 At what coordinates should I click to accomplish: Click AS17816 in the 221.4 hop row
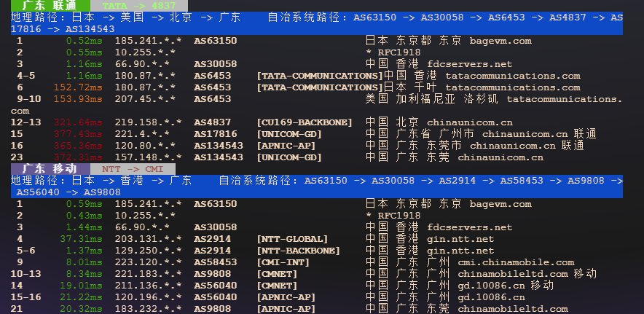pos(215,134)
